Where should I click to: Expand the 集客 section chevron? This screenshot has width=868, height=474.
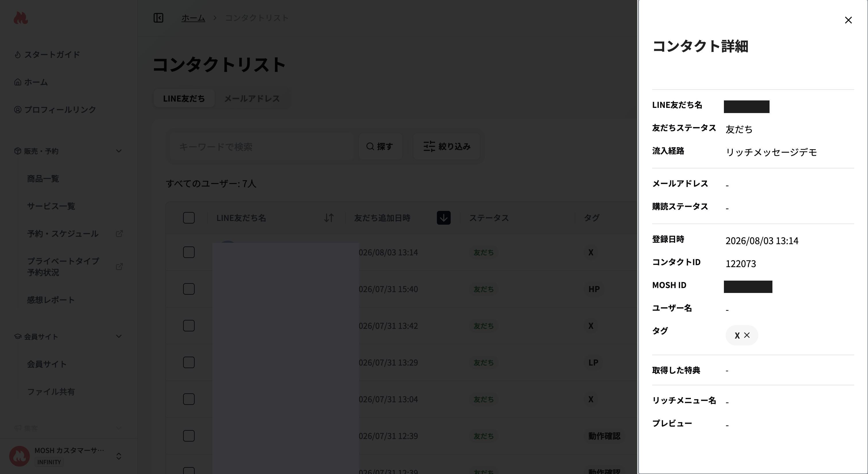[119, 428]
